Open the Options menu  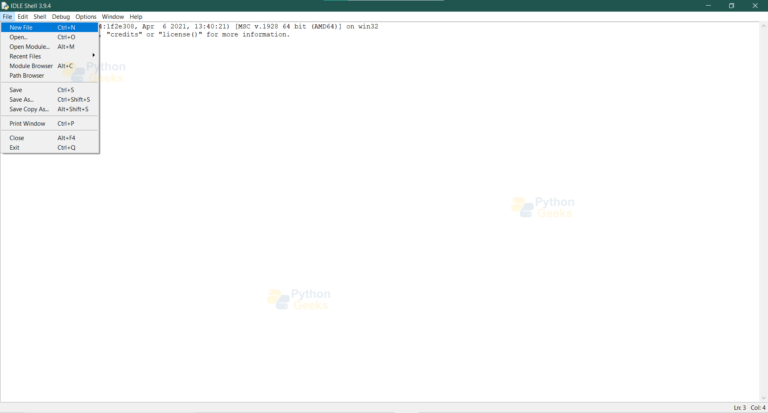click(x=86, y=17)
